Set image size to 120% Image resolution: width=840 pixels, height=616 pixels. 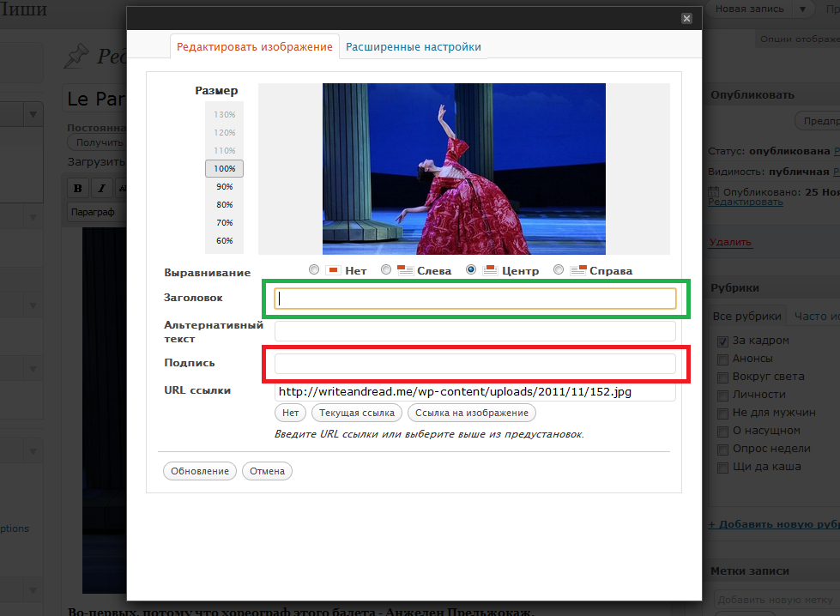point(225,133)
